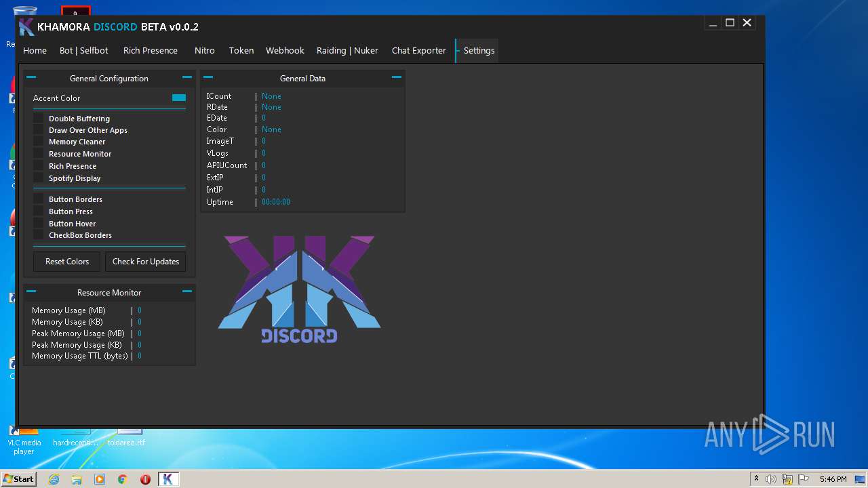Click Check For Updates button

click(x=146, y=262)
